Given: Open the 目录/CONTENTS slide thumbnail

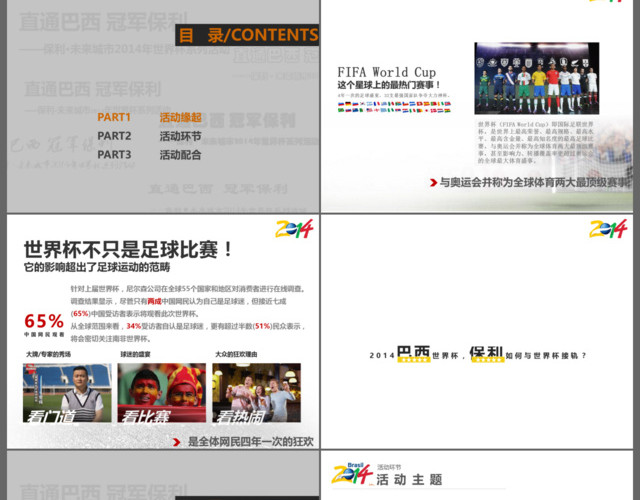Looking at the screenshot, I should pos(163,106).
